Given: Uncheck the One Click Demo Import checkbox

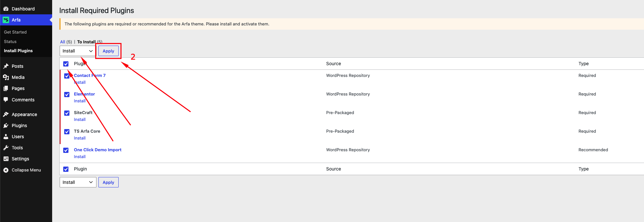Looking at the screenshot, I should [66, 150].
